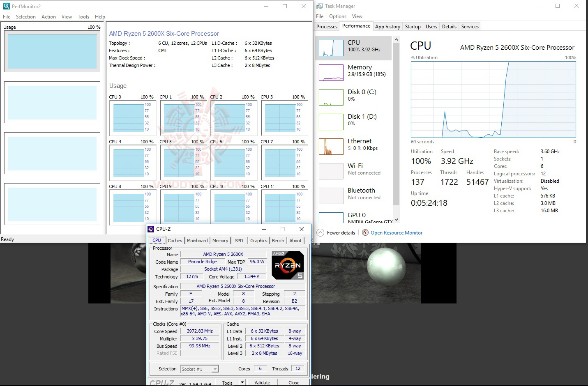588x386 pixels.
Task: Open the Graphics tab in CPU-Z
Action: point(259,241)
